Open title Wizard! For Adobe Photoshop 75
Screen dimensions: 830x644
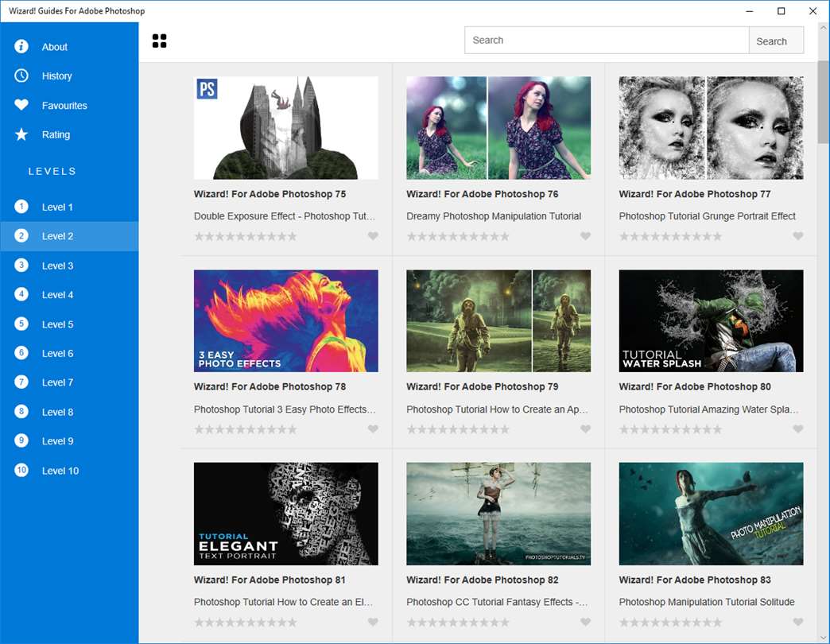(x=270, y=194)
